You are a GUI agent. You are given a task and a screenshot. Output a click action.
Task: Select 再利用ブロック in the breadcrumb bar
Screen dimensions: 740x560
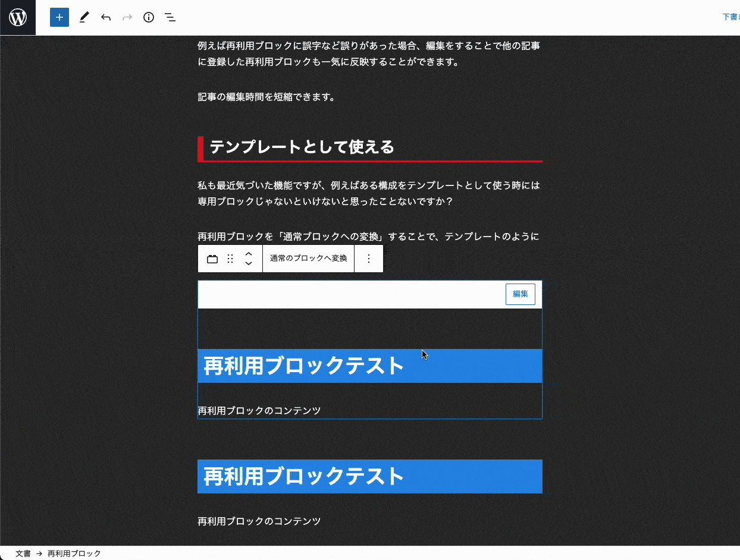pos(74,553)
